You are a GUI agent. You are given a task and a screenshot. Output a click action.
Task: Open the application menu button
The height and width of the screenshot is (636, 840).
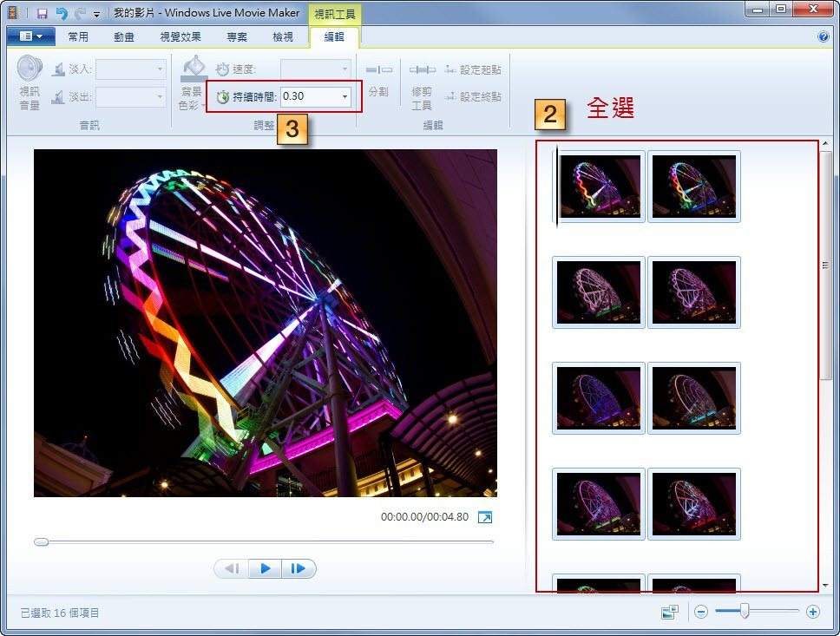[x=29, y=36]
